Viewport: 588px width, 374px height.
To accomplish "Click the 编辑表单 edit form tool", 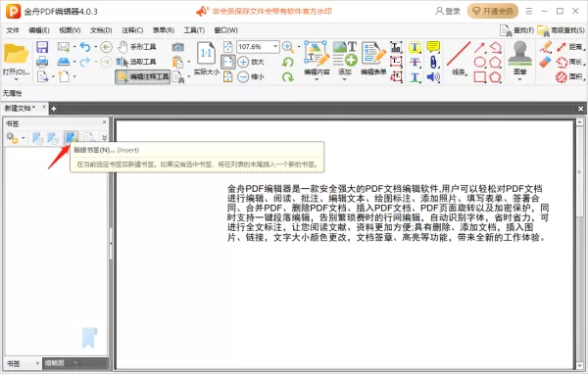I will [373, 59].
